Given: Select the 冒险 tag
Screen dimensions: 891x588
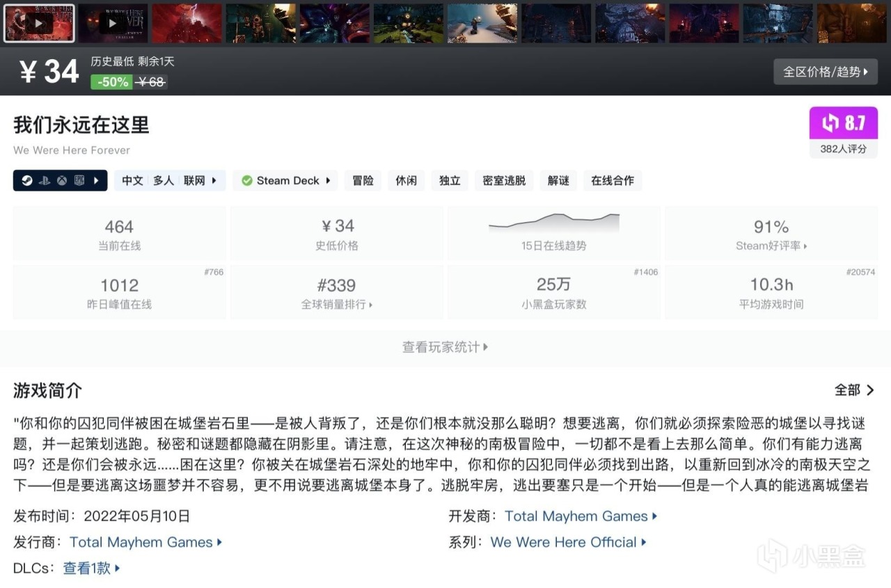Looking at the screenshot, I should point(363,180).
